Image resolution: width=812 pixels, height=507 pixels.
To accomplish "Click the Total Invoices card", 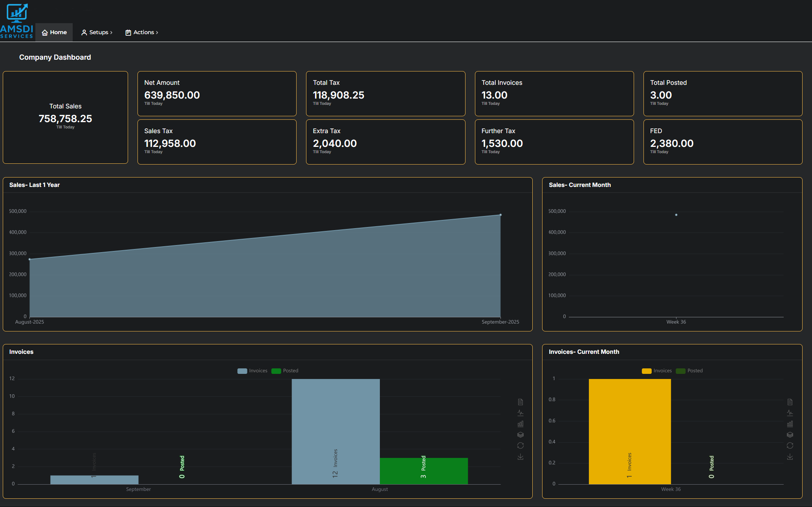I will click(554, 93).
